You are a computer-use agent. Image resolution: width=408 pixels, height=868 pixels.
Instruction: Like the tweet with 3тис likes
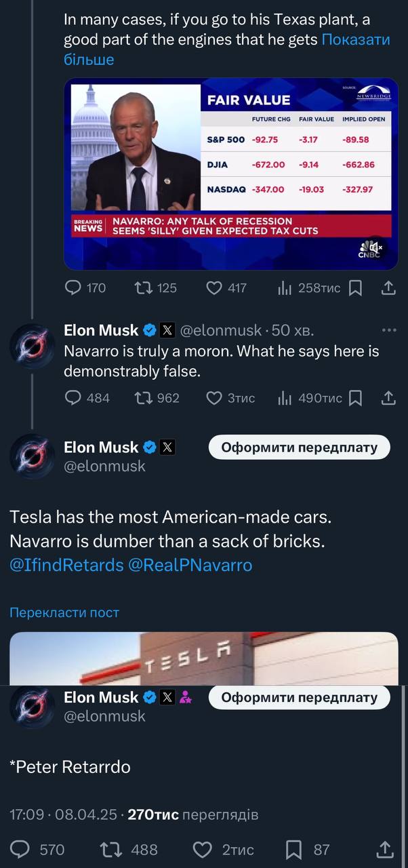pyautogui.click(x=214, y=398)
